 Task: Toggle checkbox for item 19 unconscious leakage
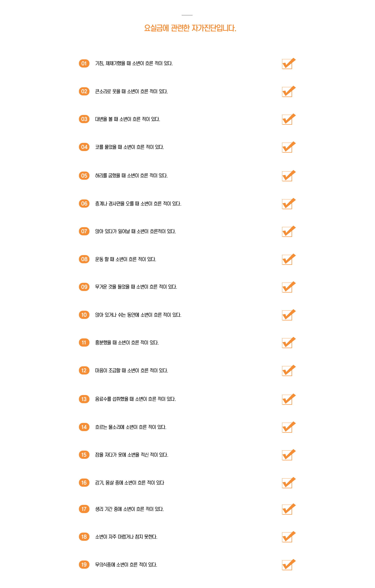[287, 565]
